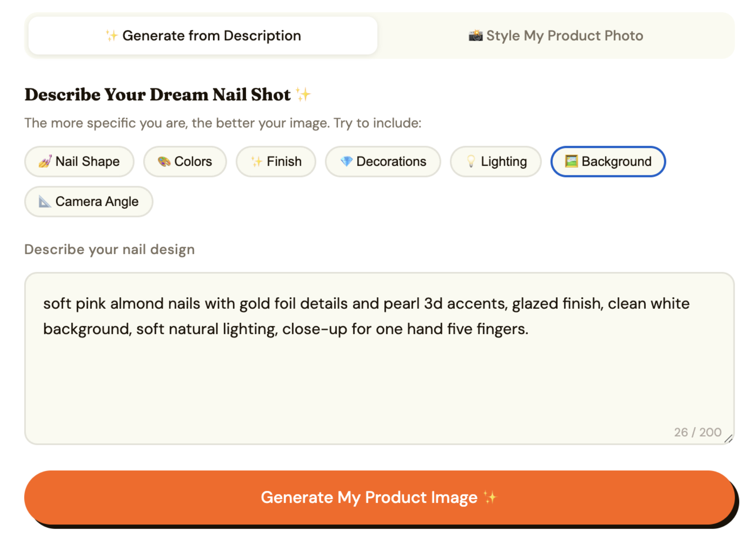Click the framed picture icon on Background

571,161
